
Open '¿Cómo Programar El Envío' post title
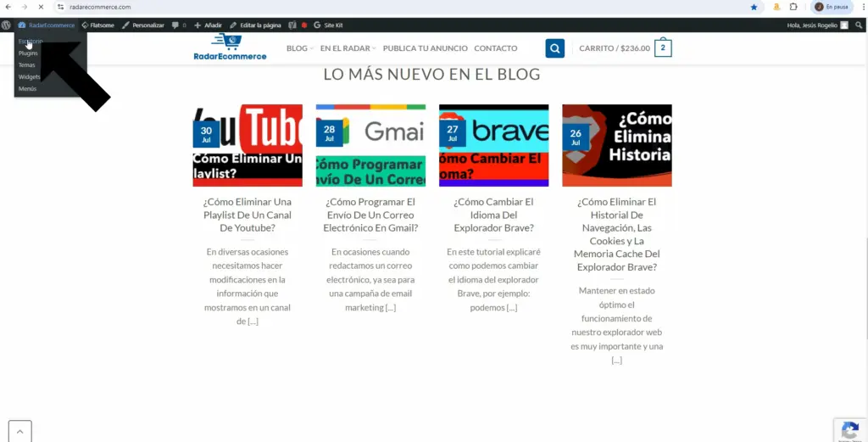(371, 215)
